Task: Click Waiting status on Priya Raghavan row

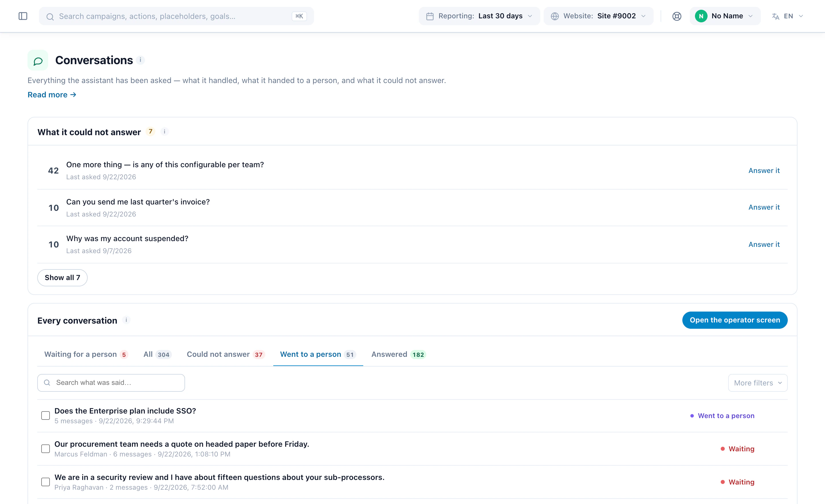Action: [738, 482]
